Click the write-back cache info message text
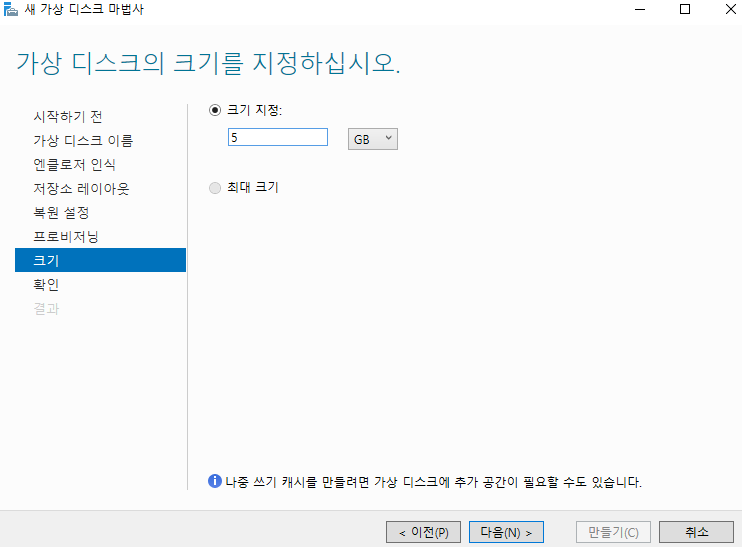 tap(433, 482)
